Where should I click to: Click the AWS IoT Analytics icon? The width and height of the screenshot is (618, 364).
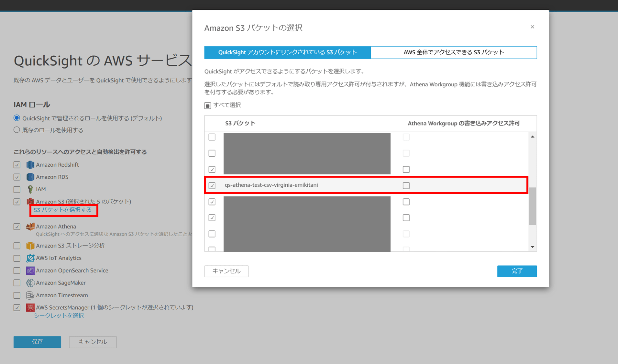(x=30, y=258)
